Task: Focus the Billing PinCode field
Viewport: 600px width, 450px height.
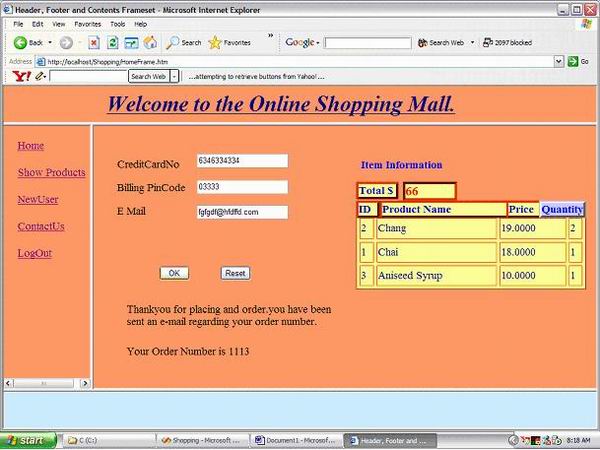Action: (x=242, y=187)
